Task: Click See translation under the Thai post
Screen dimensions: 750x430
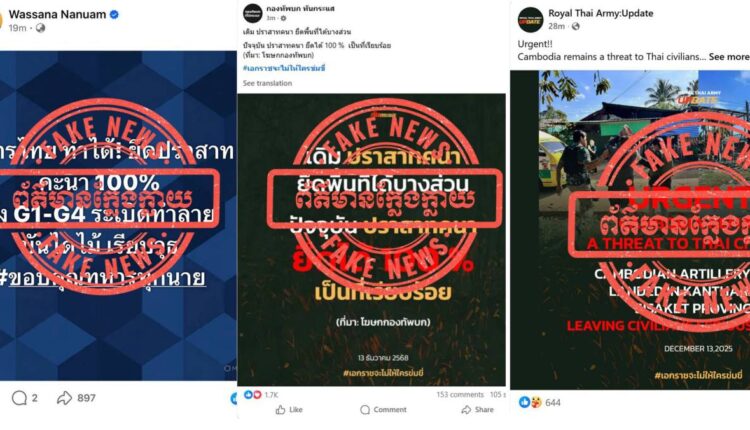Action: click(267, 83)
